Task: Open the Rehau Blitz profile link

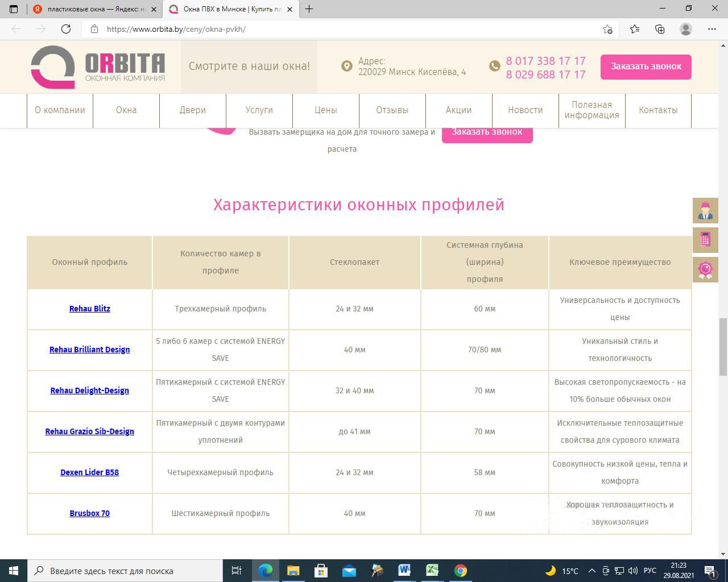Action: (90, 309)
